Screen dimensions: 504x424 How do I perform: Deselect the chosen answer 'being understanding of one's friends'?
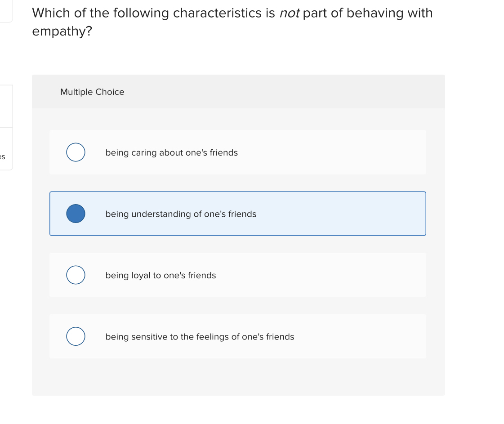coord(76,214)
